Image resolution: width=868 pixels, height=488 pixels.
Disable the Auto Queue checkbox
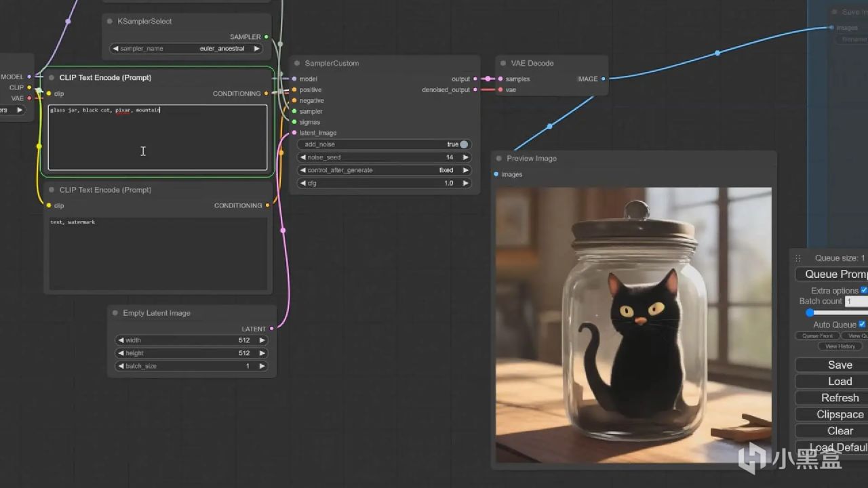point(862,325)
